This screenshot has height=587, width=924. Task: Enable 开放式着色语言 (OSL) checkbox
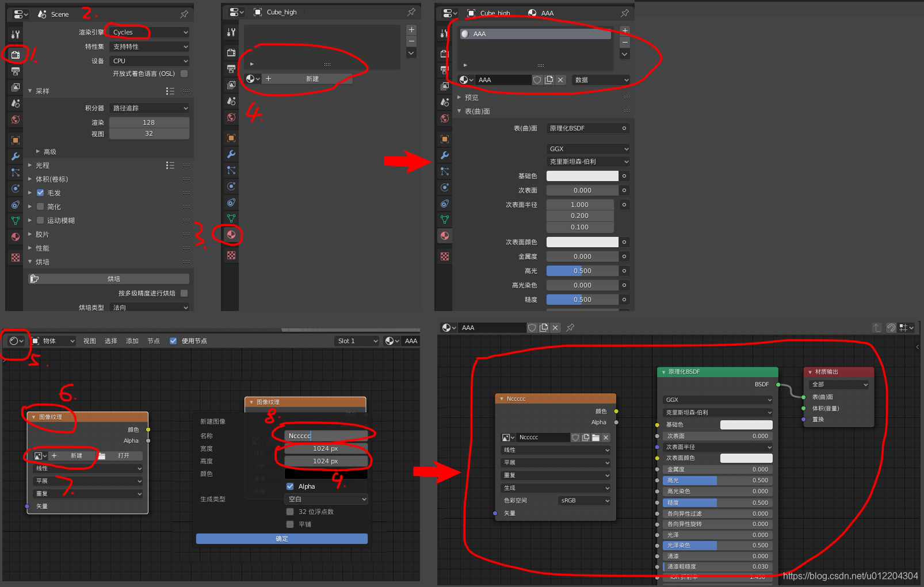pos(184,74)
